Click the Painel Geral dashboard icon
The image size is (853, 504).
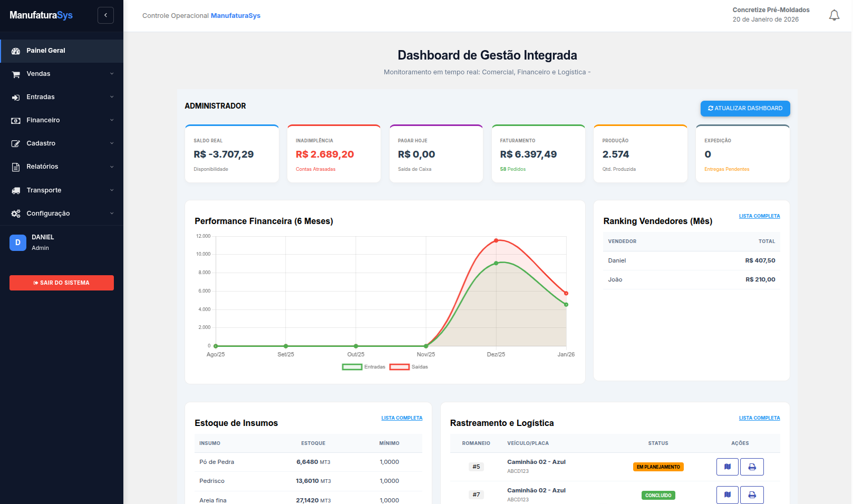(x=16, y=51)
